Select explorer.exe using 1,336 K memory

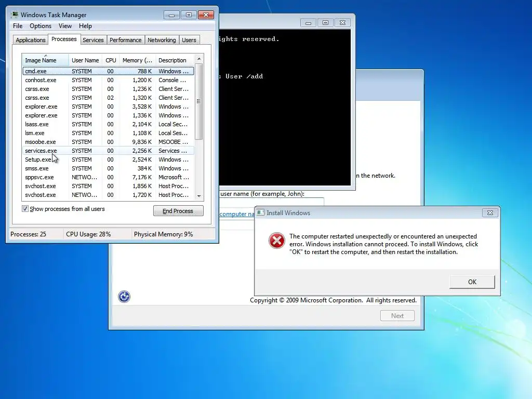108,115
